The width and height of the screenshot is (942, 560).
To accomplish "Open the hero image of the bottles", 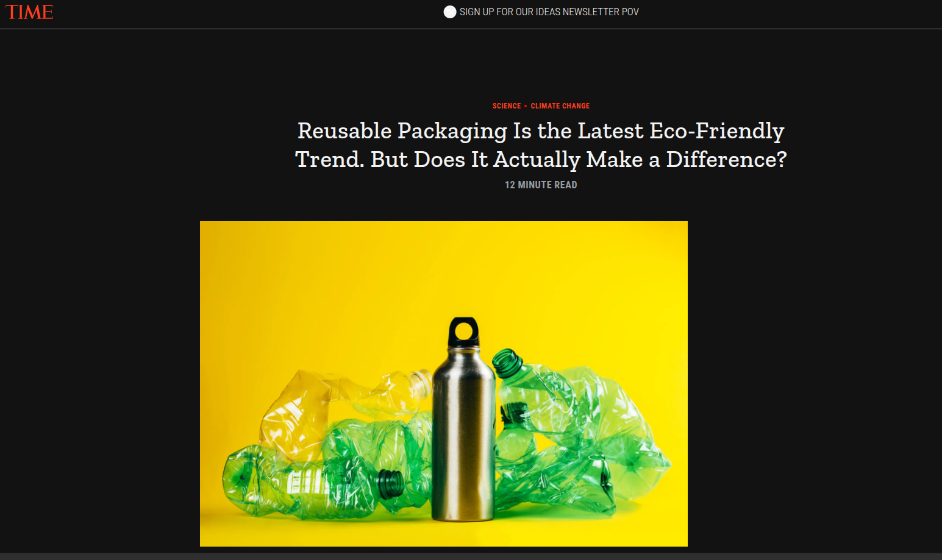I will coord(444,384).
